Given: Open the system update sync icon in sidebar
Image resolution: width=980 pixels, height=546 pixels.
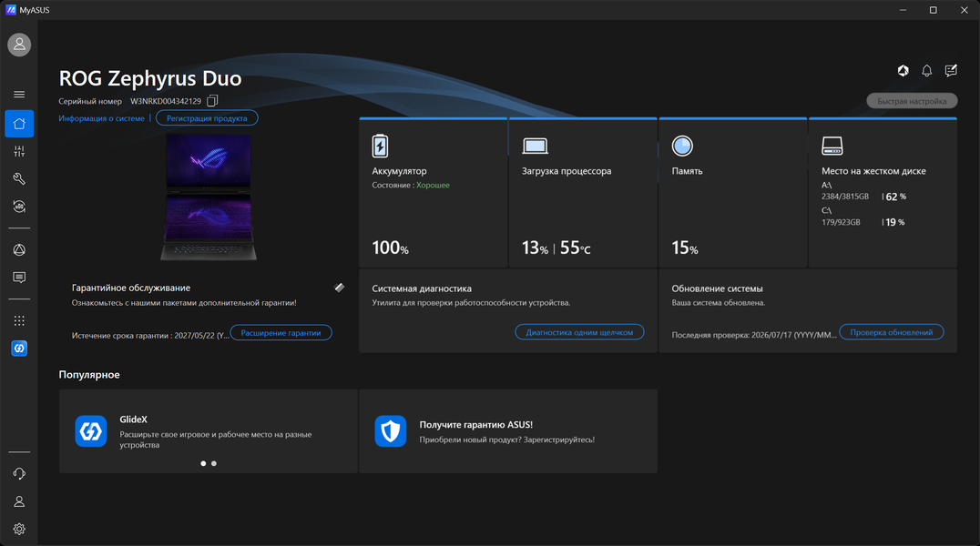Looking at the screenshot, I should click(x=19, y=207).
